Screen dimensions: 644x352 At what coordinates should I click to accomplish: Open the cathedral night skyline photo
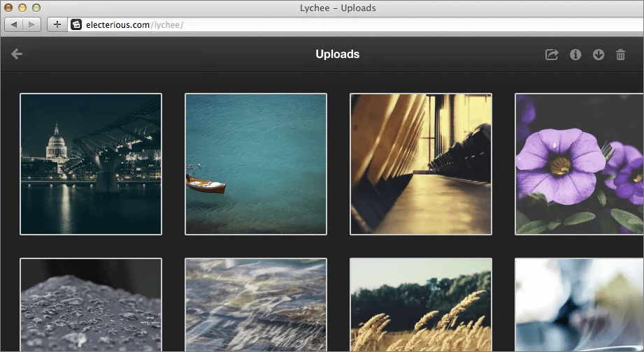(x=91, y=164)
